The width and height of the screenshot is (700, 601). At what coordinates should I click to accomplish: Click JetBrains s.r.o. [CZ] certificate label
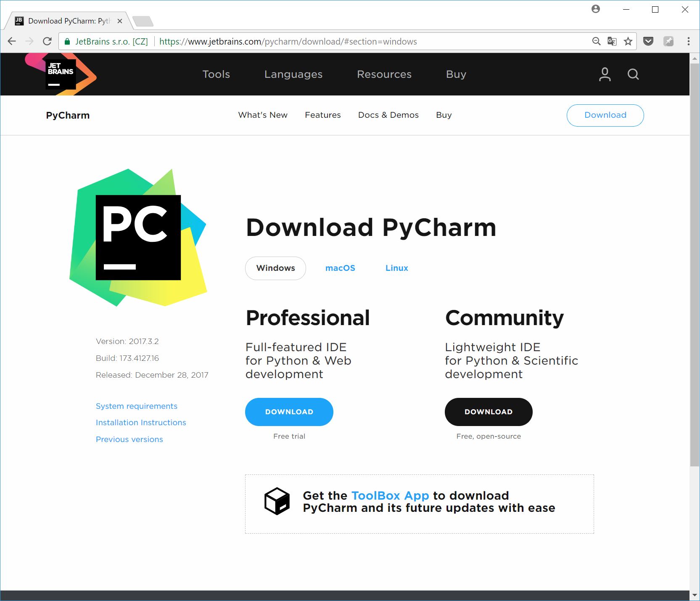[x=111, y=41]
